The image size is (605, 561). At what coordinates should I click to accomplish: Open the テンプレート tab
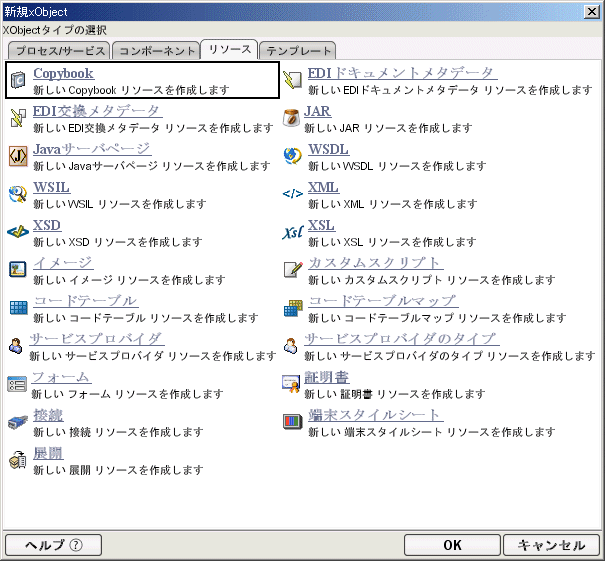pyautogui.click(x=297, y=51)
